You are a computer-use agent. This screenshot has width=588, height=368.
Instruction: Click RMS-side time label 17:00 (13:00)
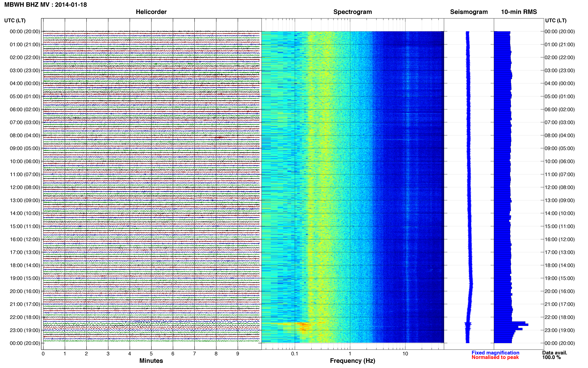[x=560, y=252]
